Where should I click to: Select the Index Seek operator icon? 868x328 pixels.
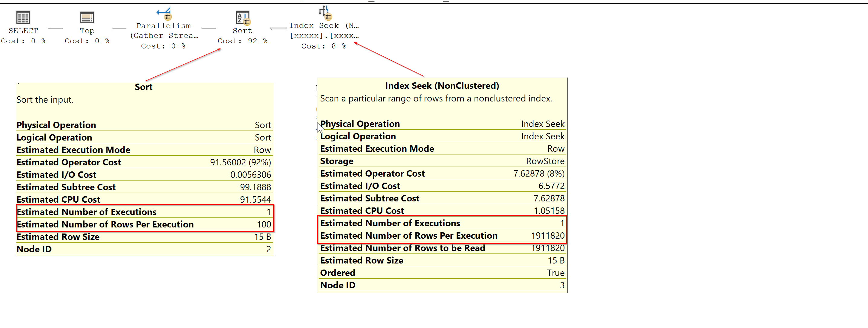click(325, 12)
